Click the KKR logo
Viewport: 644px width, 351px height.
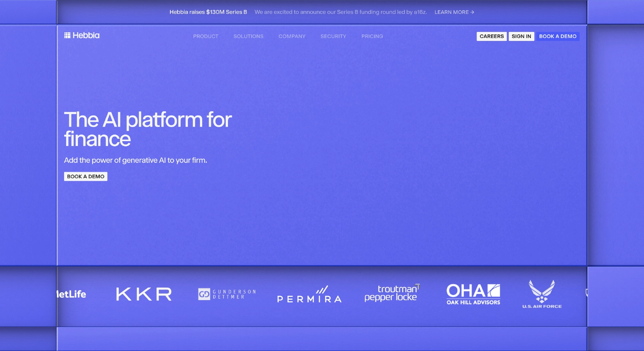[x=144, y=294]
